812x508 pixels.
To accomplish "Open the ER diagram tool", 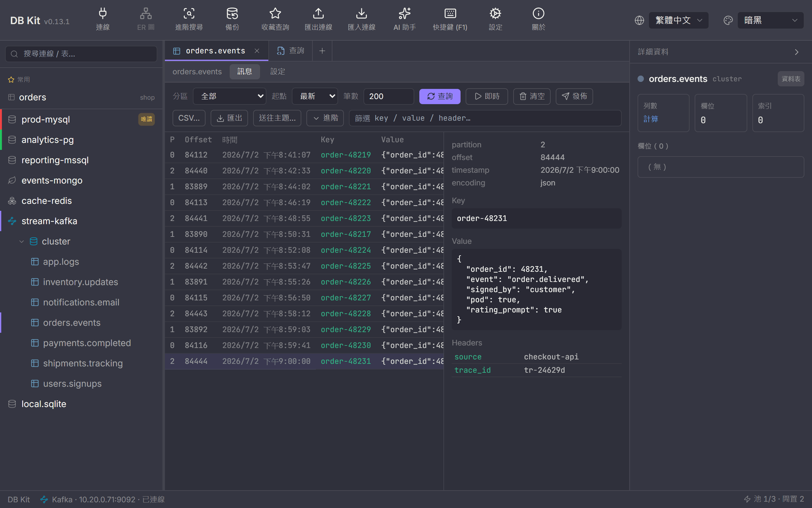I will click(x=146, y=20).
